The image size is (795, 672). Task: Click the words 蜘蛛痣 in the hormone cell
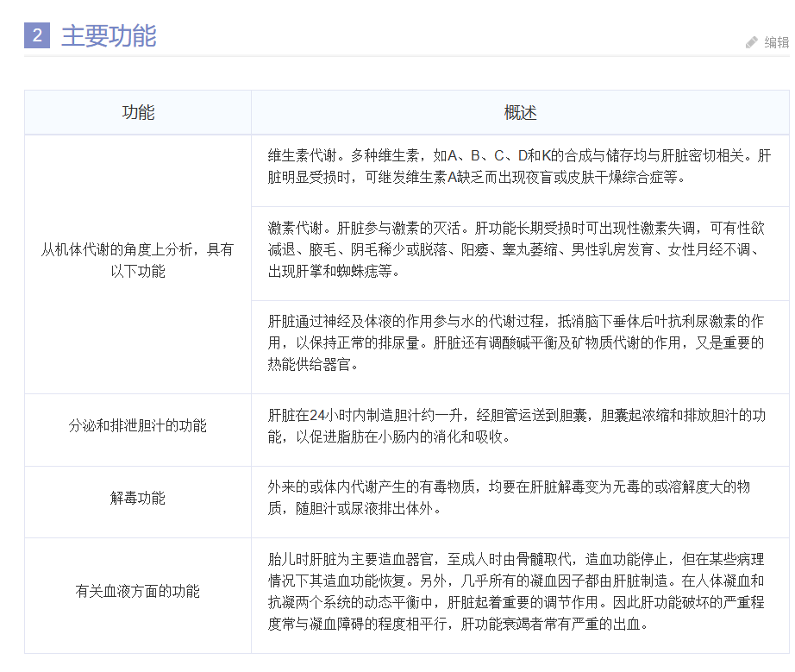pyautogui.click(x=353, y=271)
